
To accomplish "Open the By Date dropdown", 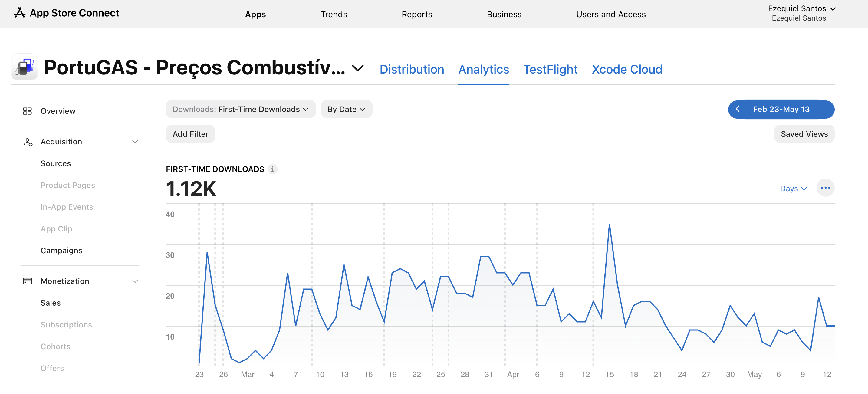I will pyautogui.click(x=347, y=109).
